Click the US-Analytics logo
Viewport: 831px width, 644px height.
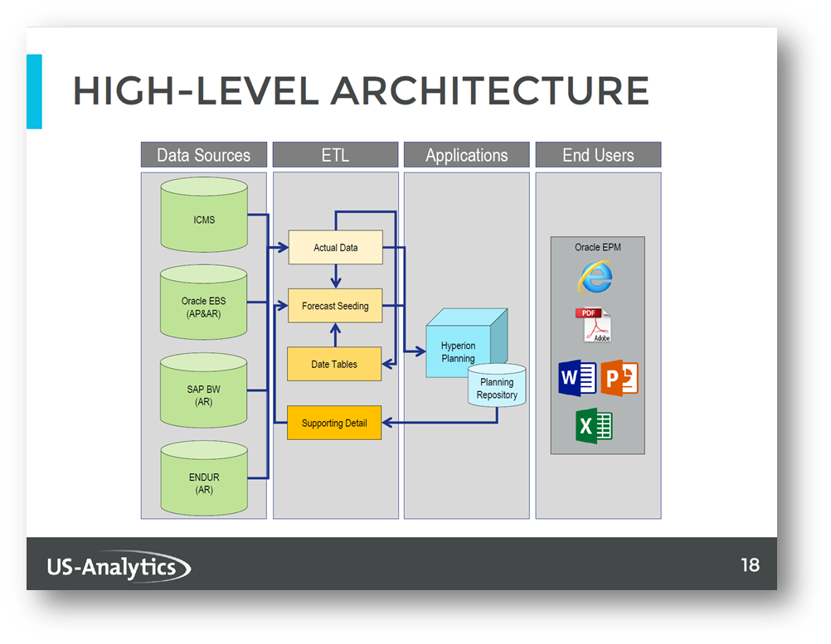click(119, 567)
